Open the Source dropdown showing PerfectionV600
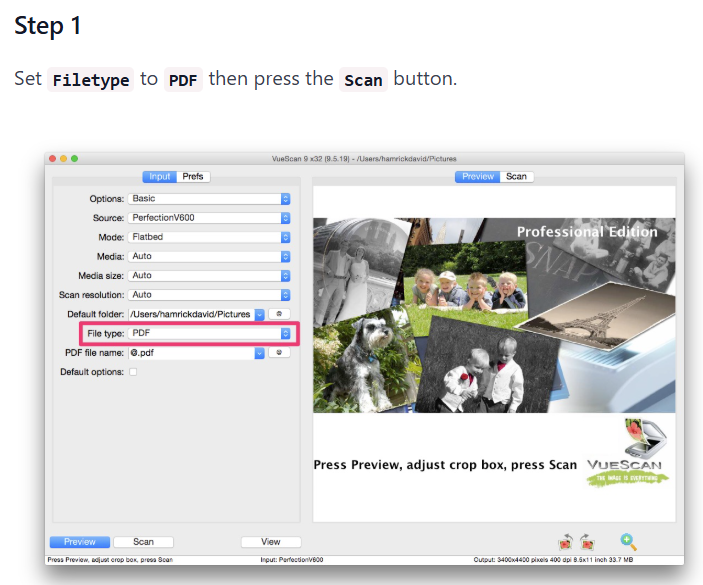703x585 pixels. pyautogui.click(x=209, y=218)
